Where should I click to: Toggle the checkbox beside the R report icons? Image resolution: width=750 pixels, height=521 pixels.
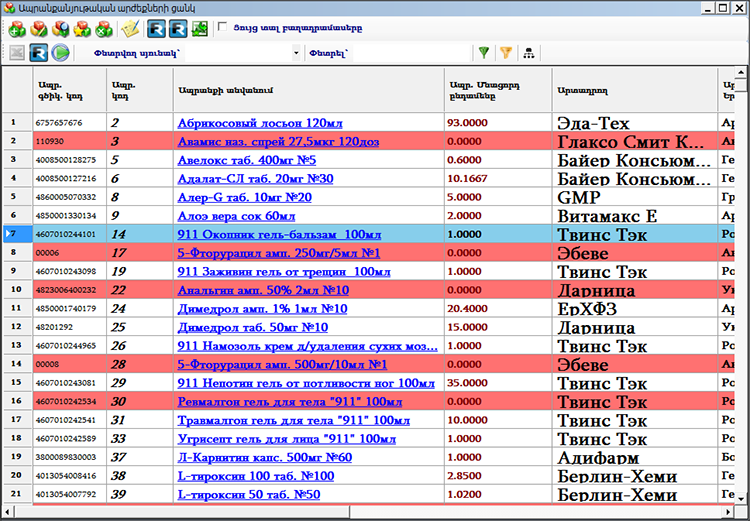pos(222,27)
